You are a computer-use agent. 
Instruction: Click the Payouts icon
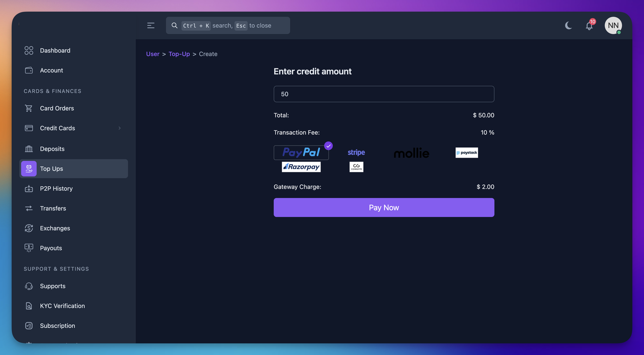click(29, 248)
